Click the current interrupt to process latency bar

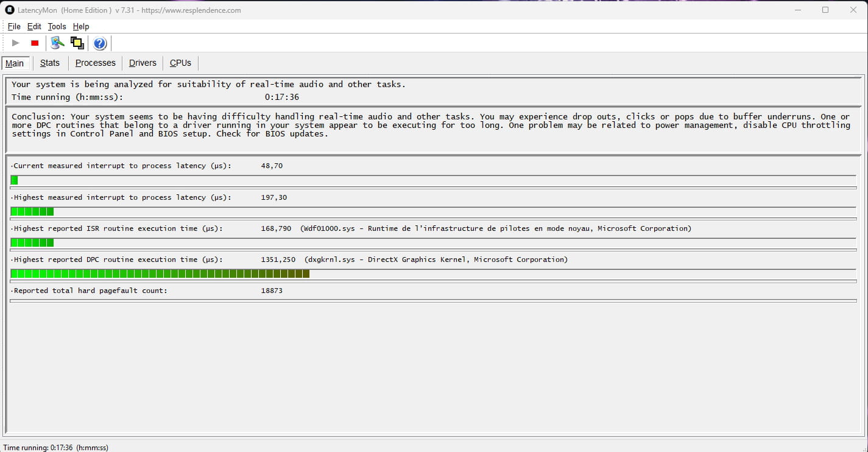pyautogui.click(x=434, y=180)
